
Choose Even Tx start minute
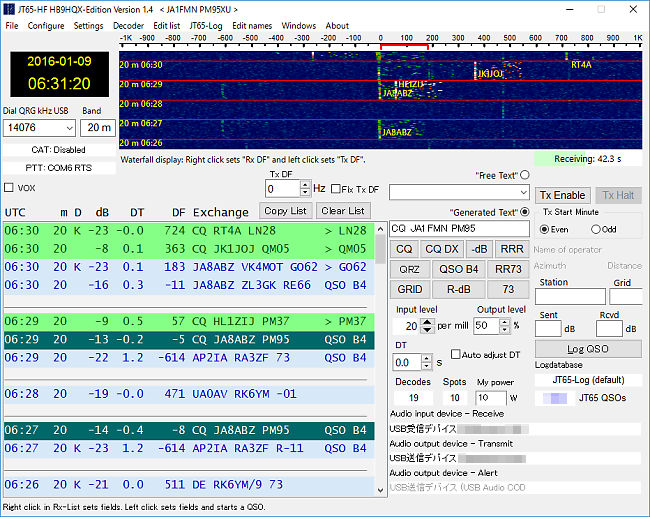[544, 229]
